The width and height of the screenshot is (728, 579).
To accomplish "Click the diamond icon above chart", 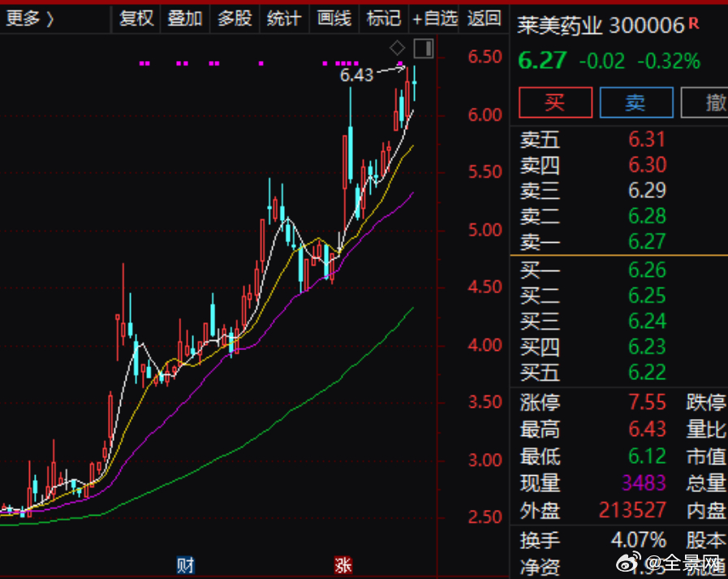I will (398, 48).
